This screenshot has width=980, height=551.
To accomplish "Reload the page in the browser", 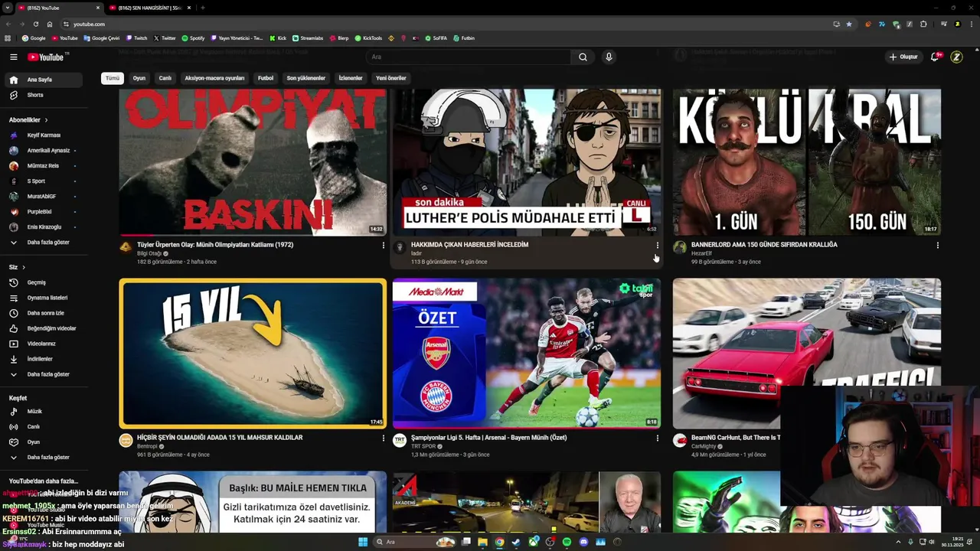I will 35,24.
